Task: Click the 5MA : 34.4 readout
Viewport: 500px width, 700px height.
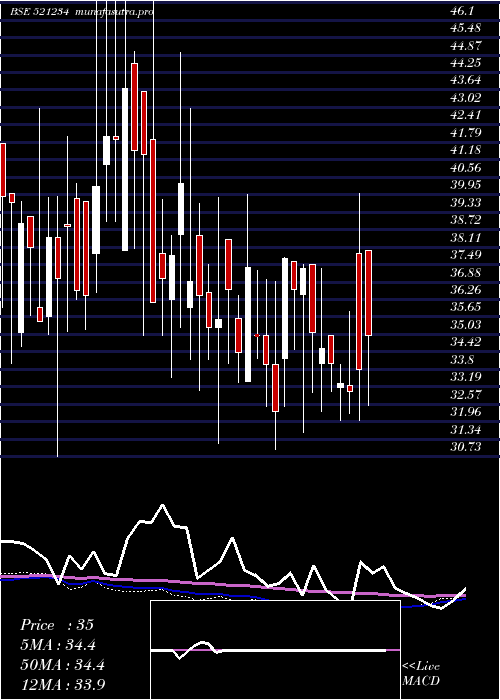Action: 58,645
